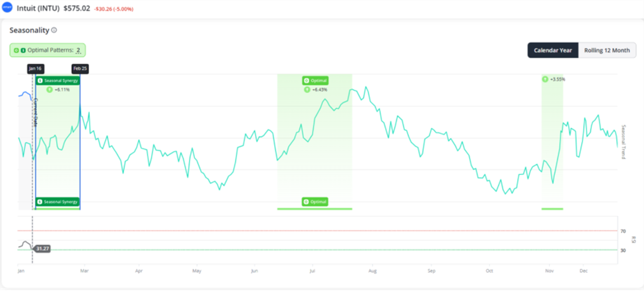This screenshot has width=644, height=291.
Task: Click the green bar under July Optimal pattern
Action: point(314,209)
